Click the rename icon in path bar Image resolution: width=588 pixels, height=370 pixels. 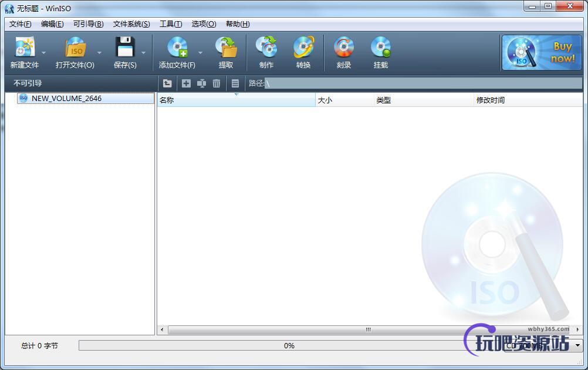tap(201, 83)
